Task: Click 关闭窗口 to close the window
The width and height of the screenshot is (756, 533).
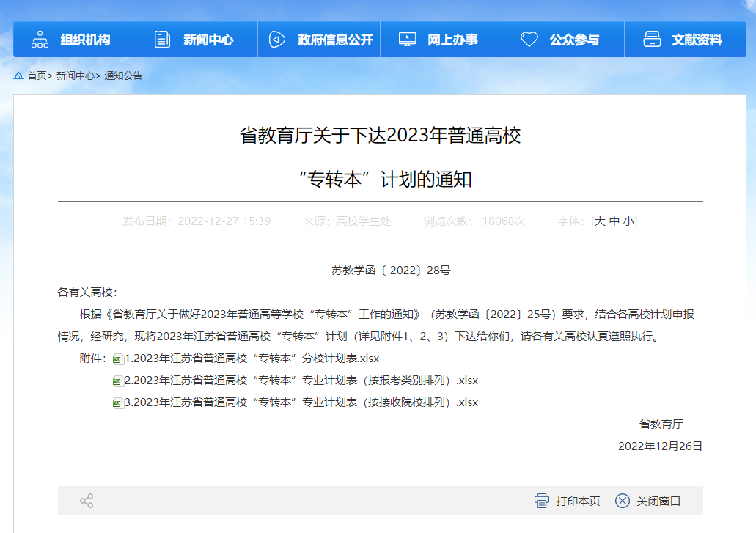Action: (658, 501)
